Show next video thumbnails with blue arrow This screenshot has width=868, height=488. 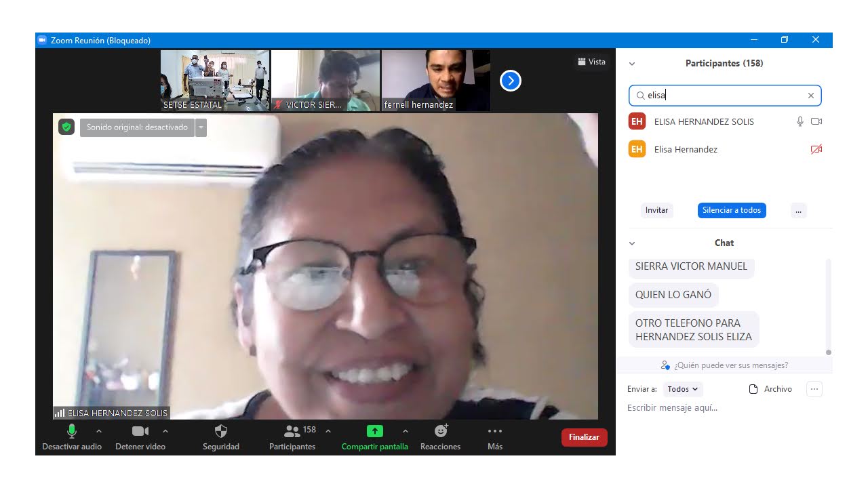point(511,81)
